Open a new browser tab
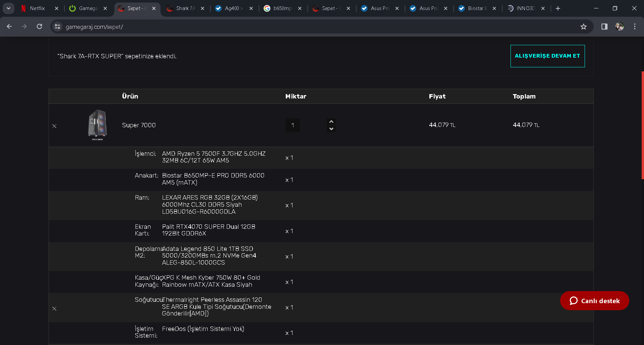 (x=558, y=8)
